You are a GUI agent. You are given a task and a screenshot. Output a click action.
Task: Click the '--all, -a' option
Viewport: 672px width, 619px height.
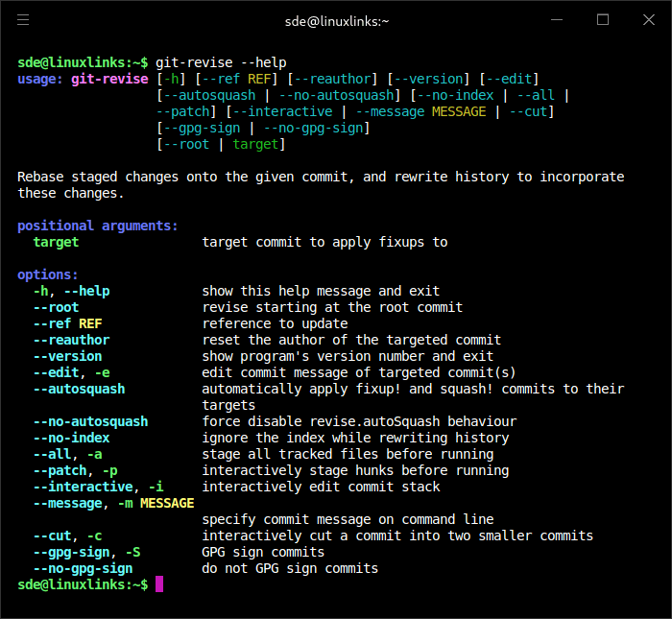[68, 454]
